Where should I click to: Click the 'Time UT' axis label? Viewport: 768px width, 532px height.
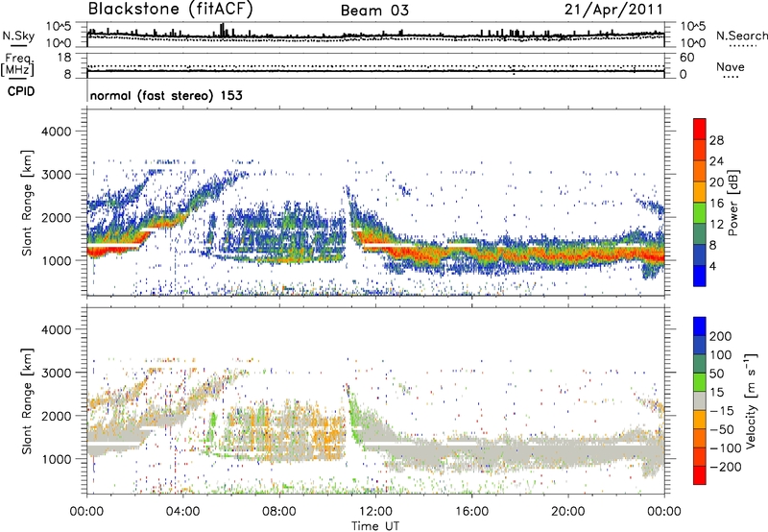coord(375,525)
